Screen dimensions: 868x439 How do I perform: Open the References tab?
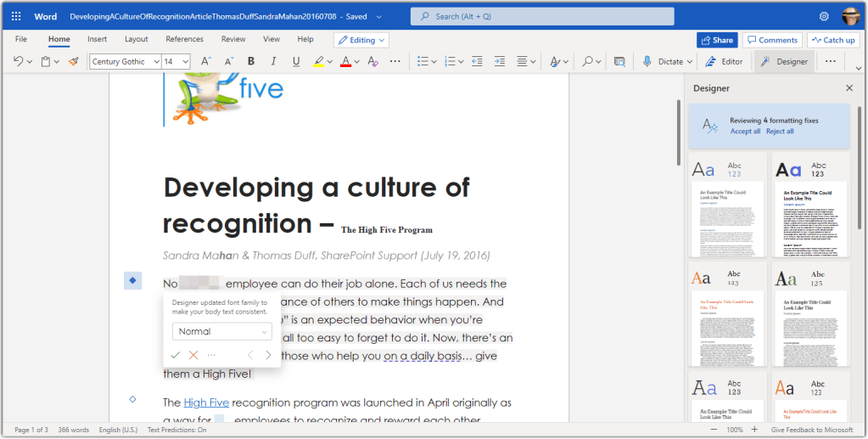click(x=184, y=39)
